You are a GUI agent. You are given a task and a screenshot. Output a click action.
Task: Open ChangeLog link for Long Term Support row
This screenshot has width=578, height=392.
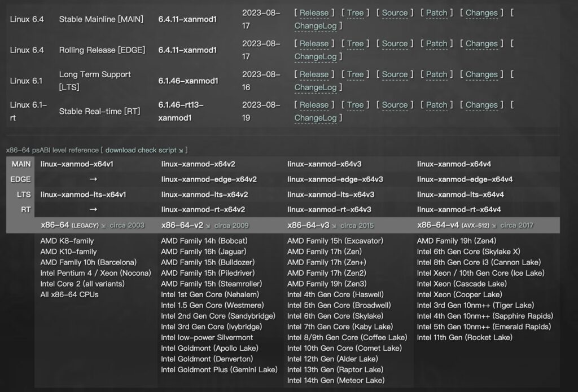(x=316, y=87)
